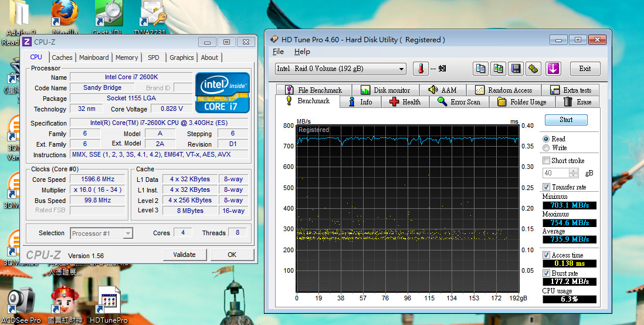
Task: Open the Health tab in HD Tune
Action: click(405, 102)
